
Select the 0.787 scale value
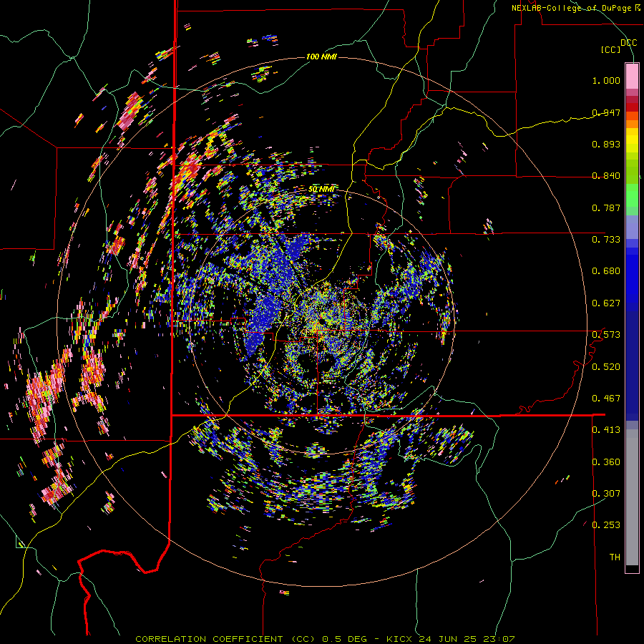pyautogui.click(x=606, y=208)
